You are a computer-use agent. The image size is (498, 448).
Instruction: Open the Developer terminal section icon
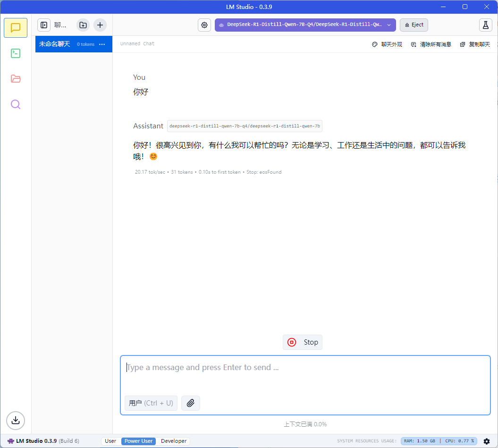tap(16, 53)
